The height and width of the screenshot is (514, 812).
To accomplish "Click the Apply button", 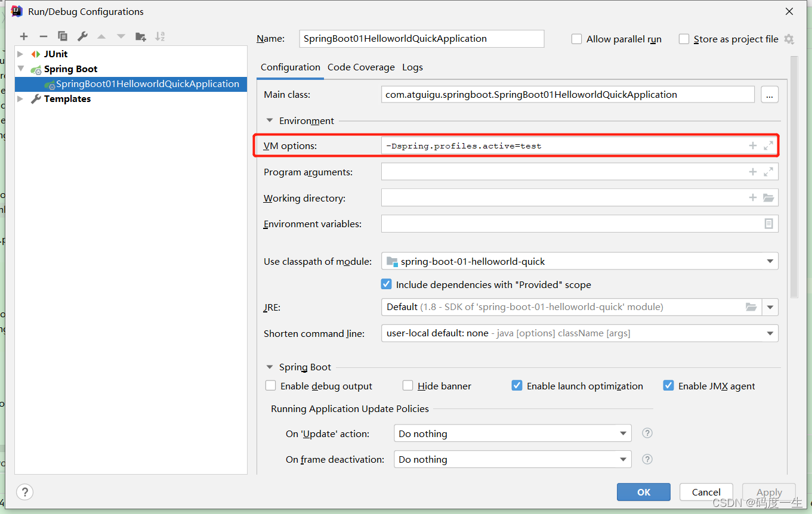I will pos(769,492).
